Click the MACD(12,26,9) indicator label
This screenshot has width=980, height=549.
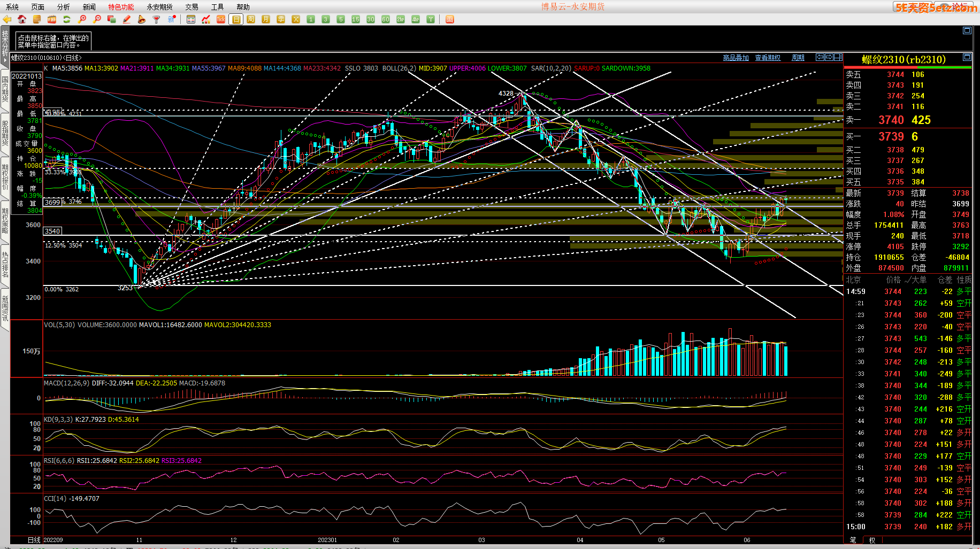pyautogui.click(x=67, y=383)
